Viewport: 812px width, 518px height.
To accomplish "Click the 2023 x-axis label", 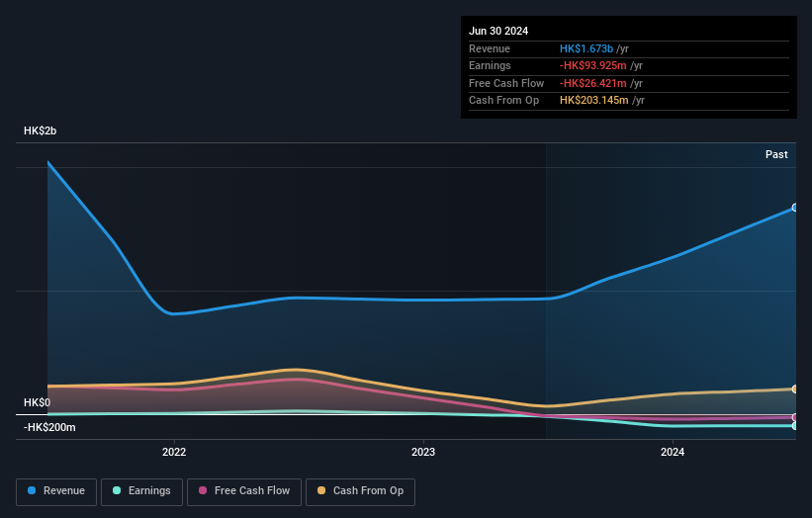I will click(x=423, y=453).
